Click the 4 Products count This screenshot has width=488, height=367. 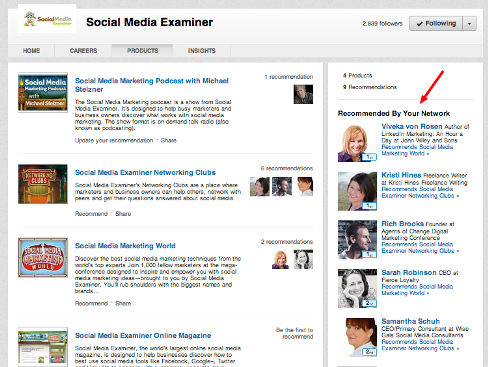coord(357,75)
